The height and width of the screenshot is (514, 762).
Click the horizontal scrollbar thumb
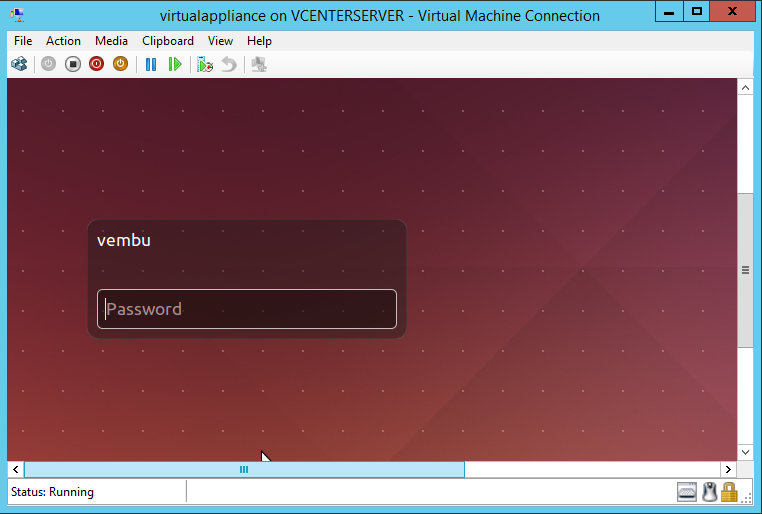244,469
